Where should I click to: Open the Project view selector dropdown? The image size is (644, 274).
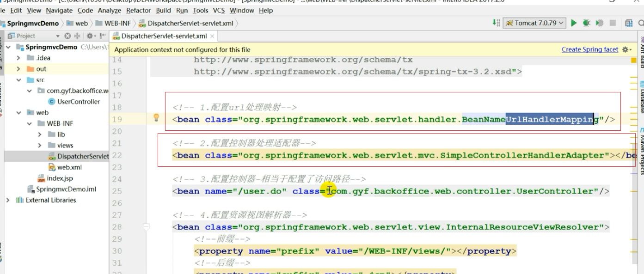click(58, 36)
